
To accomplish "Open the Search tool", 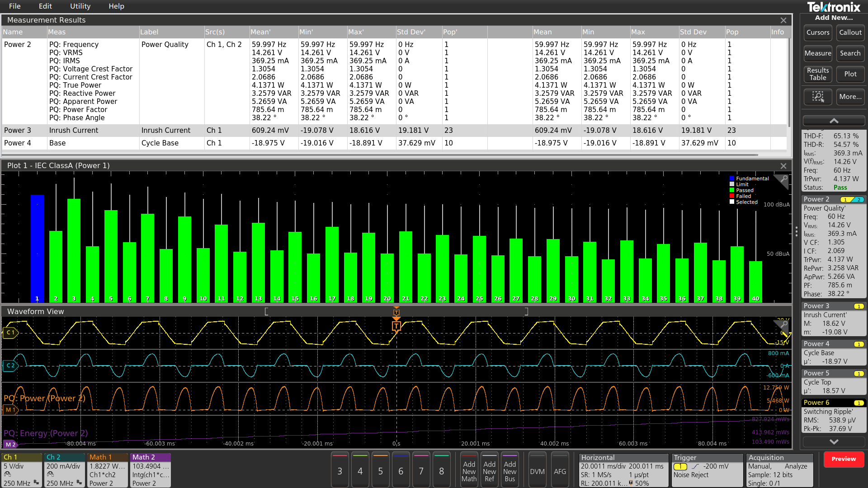I will pos(850,53).
